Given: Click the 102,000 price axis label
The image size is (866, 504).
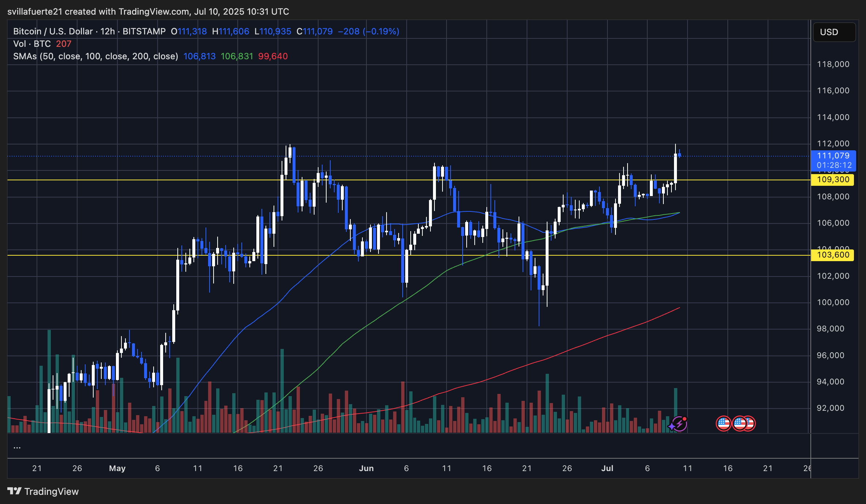Looking at the screenshot, I should tap(833, 276).
